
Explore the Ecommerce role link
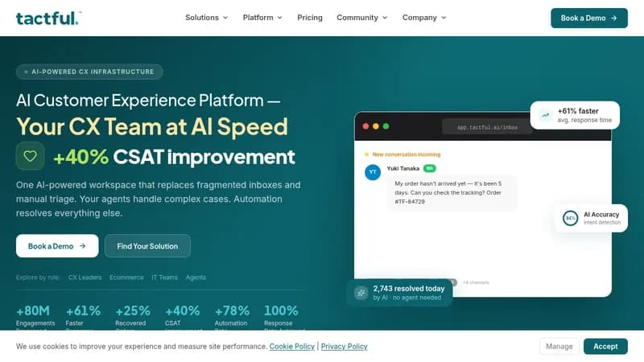coord(126,278)
